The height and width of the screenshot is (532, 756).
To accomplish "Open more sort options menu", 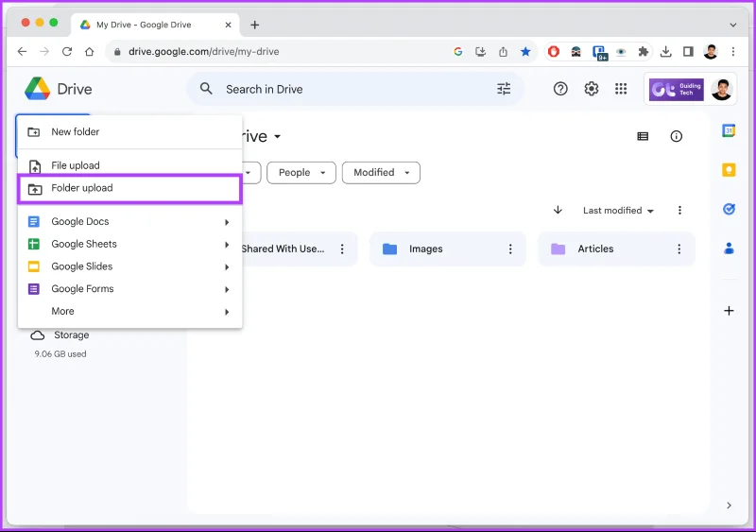I will pyautogui.click(x=679, y=211).
